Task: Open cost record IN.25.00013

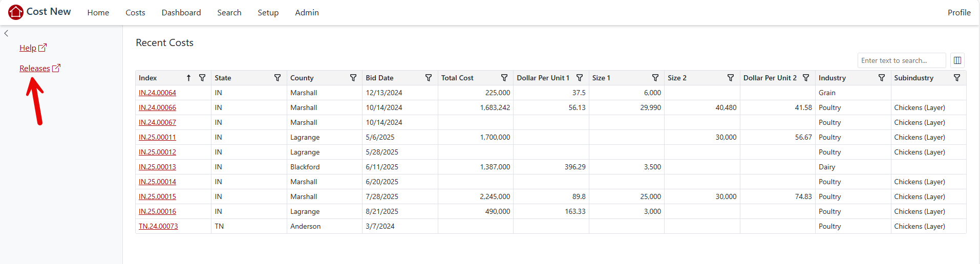Action: (x=157, y=167)
